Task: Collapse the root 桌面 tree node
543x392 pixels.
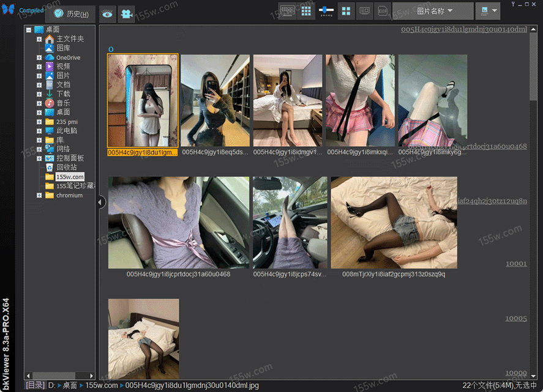Action: (28, 29)
